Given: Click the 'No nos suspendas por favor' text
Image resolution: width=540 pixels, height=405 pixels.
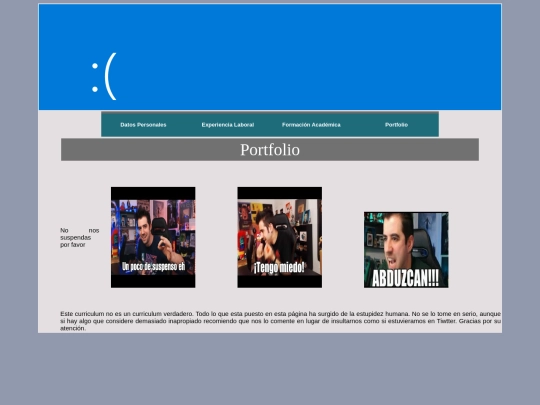Looking at the screenshot, I should [80, 237].
